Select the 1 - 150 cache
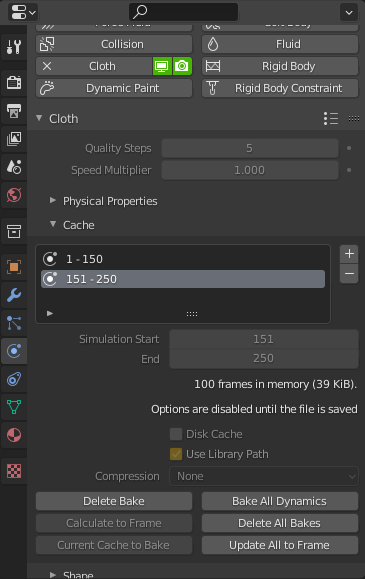 pos(183,259)
